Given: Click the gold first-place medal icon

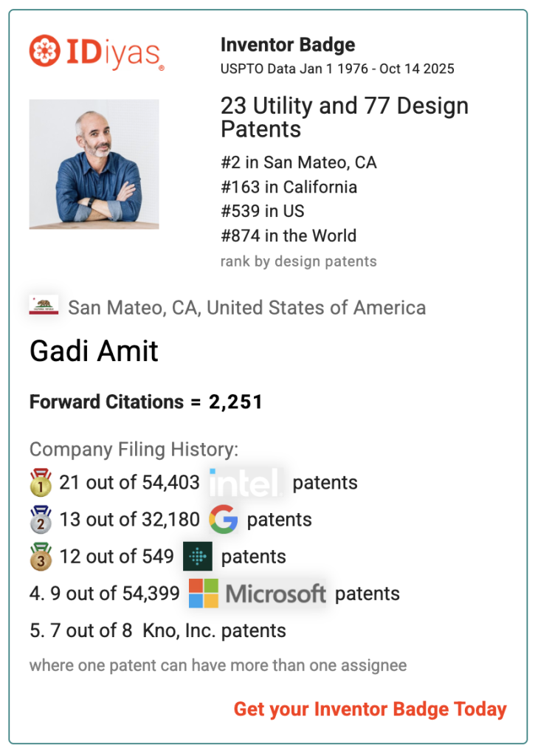Looking at the screenshot, I should [41, 483].
